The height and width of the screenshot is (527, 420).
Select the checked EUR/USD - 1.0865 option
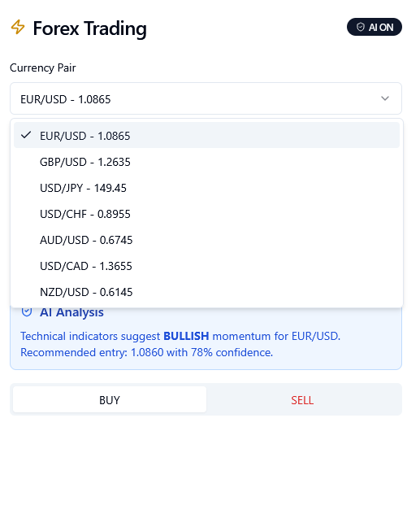(206, 135)
